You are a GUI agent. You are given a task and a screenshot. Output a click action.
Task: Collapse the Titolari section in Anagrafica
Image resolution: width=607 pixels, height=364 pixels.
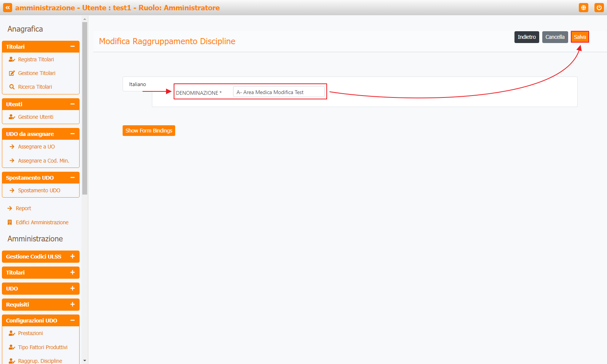(x=72, y=46)
